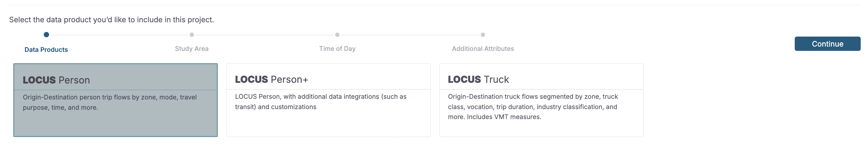Click progress line between Time of Day and Additional Attributes

pyautogui.click(x=410, y=35)
